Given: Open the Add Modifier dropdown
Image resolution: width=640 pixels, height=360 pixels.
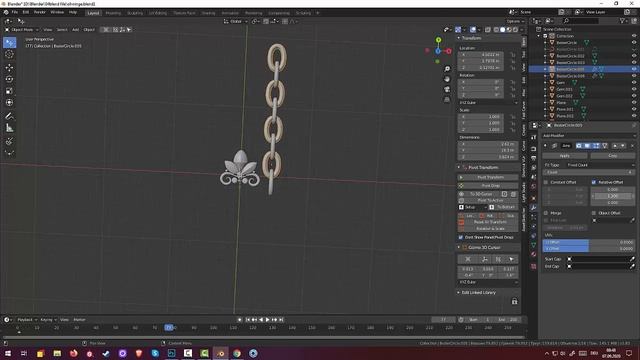Looking at the screenshot, I should point(589,136).
